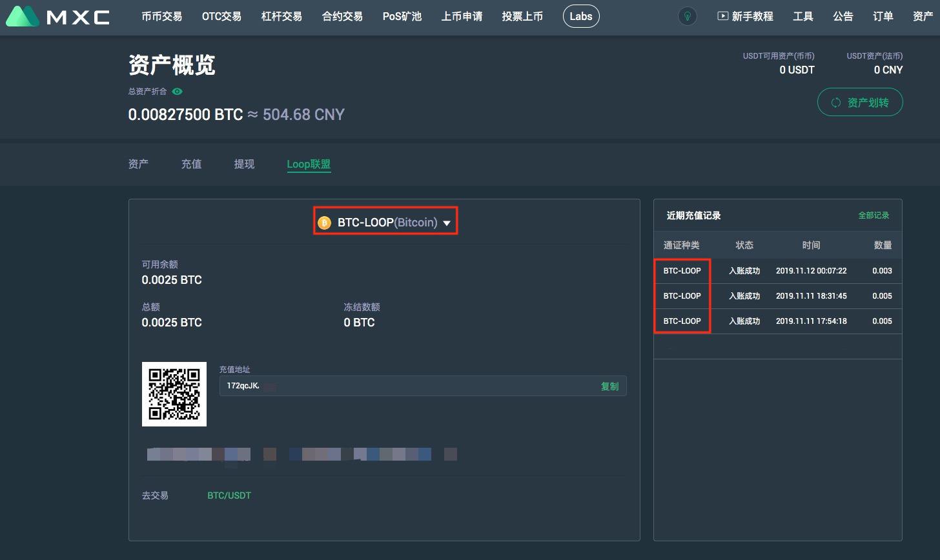Open the 订单 menu
Screen dimensions: 940x560
(x=883, y=16)
